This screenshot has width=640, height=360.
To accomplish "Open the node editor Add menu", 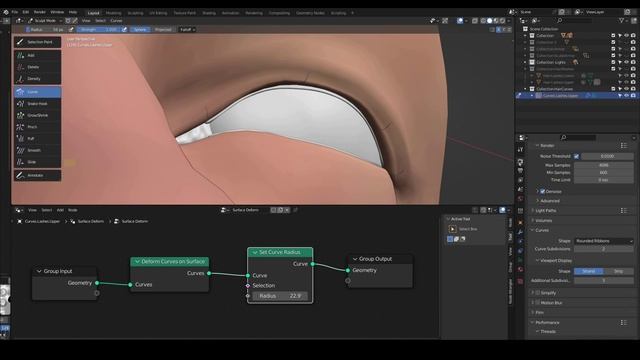I will tap(60, 210).
